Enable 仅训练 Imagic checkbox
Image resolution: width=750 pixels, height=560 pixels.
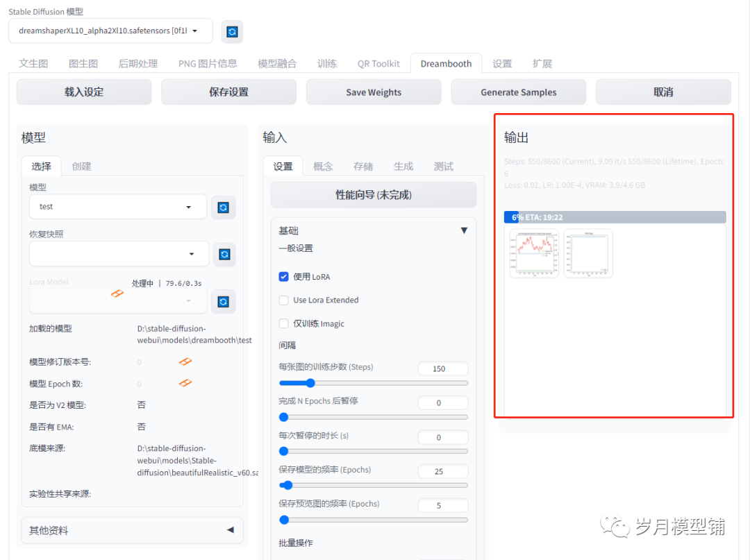coord(283,323)
